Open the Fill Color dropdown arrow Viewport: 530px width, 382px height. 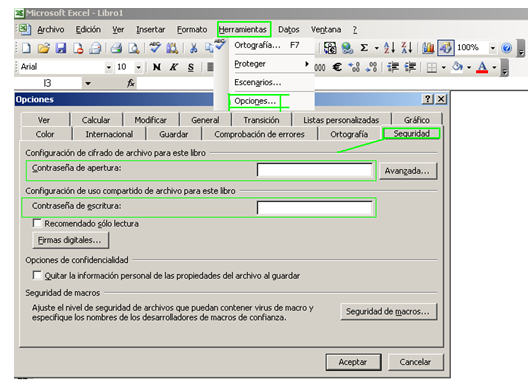[x=469, y=68]
